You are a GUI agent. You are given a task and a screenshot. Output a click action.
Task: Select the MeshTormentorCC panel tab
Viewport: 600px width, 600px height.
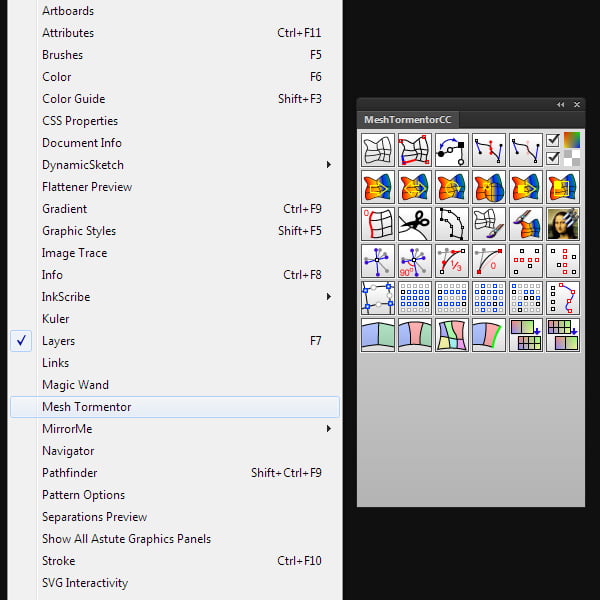coord(408,120)
